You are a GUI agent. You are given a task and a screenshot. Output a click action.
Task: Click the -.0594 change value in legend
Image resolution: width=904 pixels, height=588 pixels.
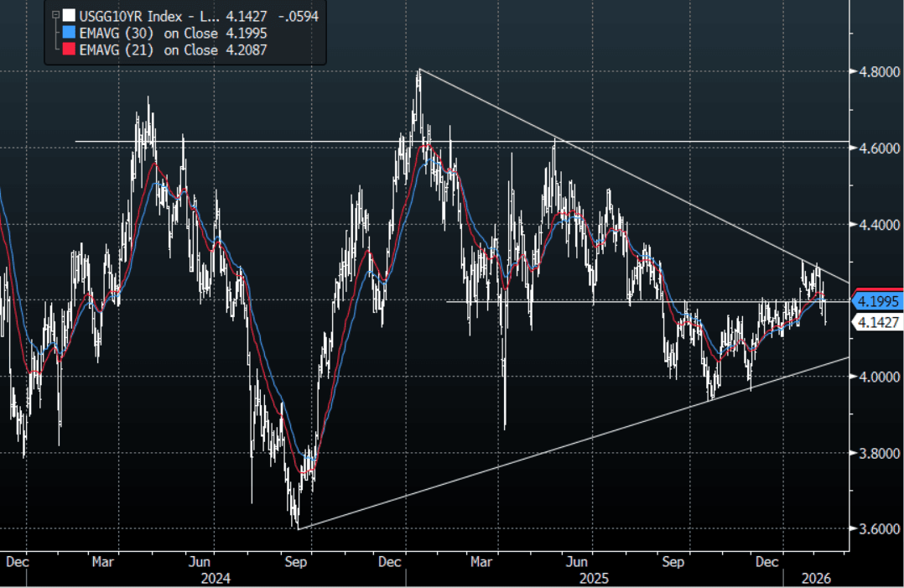[298, 16]
